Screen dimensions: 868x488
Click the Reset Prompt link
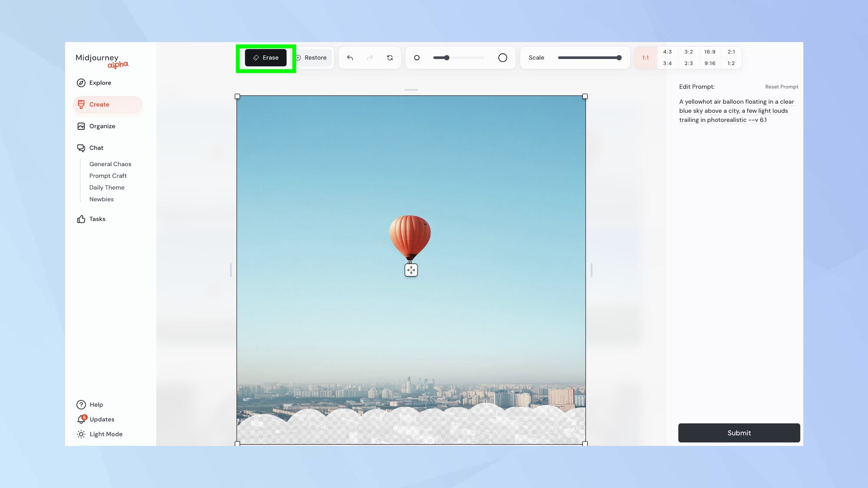click(781, 86)
